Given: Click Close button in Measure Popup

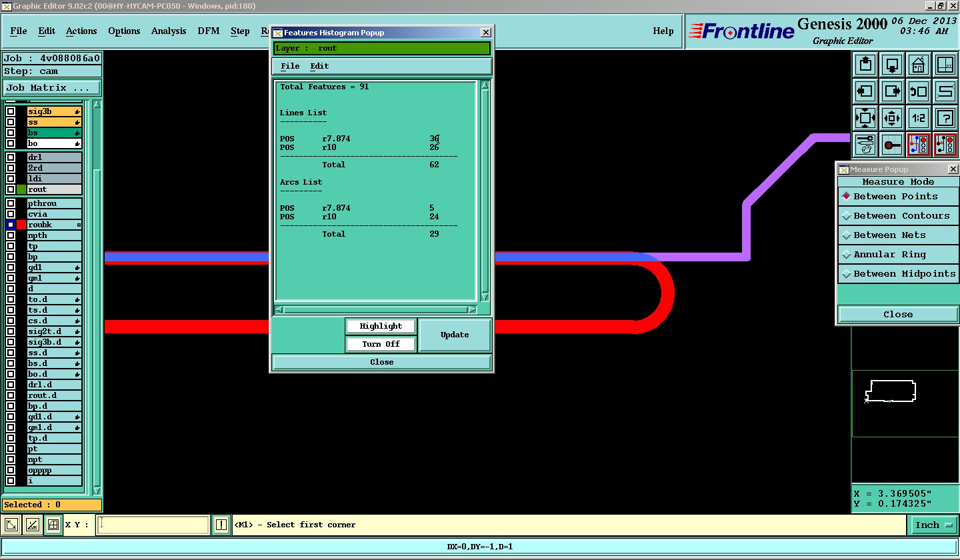Looking at the screenshot, I should 898,315.
